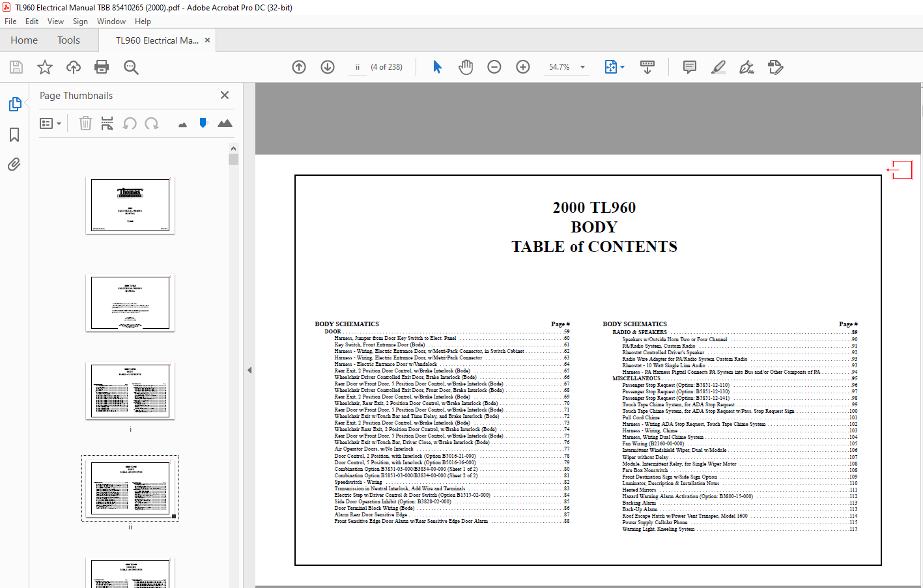The image size is (923, 588).
Task: Click the 'Speedswitch - Wiring' entry
Action: point(358,482)
